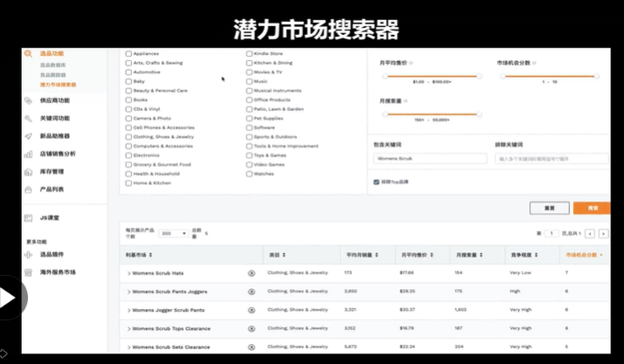Expand the Womens Scrub Pants Joggers row
This screenshot has height=364, width=624.
tap(128, 292)
